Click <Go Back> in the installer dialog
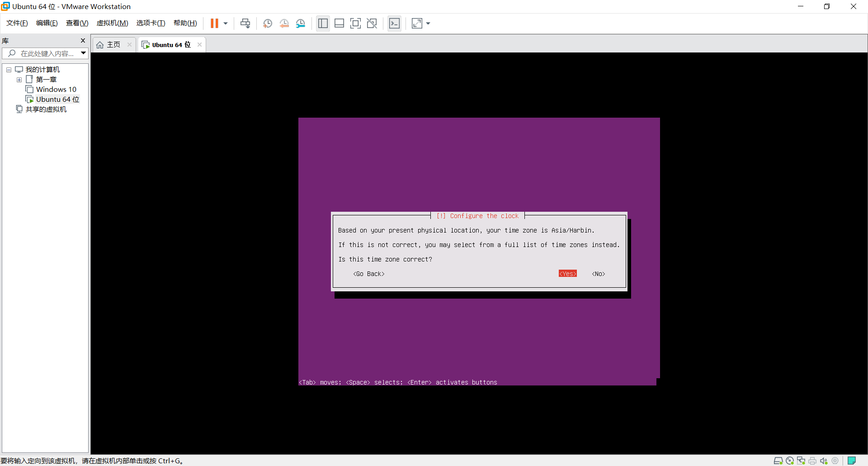This screenshot has height=466, width=868. click(369, 274)
